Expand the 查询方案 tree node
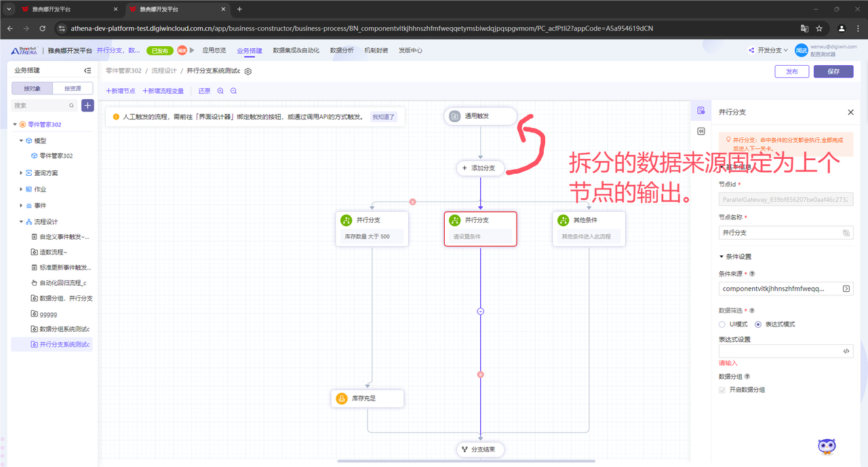Screen dimensions: 868x467 pyautogui.click(x=21, y=173)
